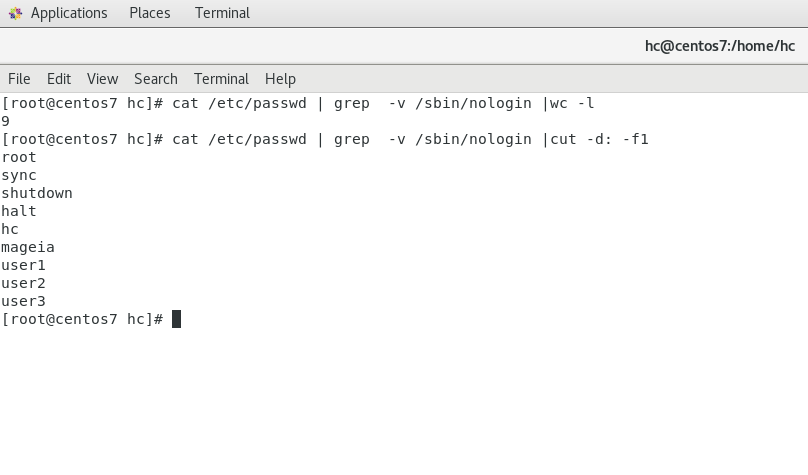
Task: Click the cut -d: -f1 command text
Action: (599, 139)
